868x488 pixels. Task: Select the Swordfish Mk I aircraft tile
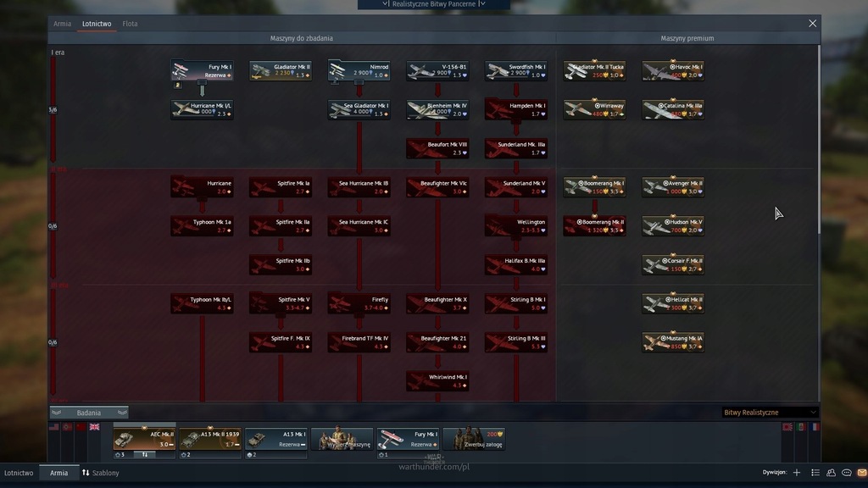tap(516, 71)
